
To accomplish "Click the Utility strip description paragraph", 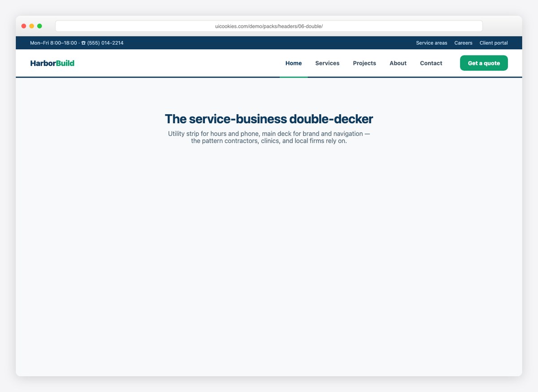I will (x=269, y=137).
